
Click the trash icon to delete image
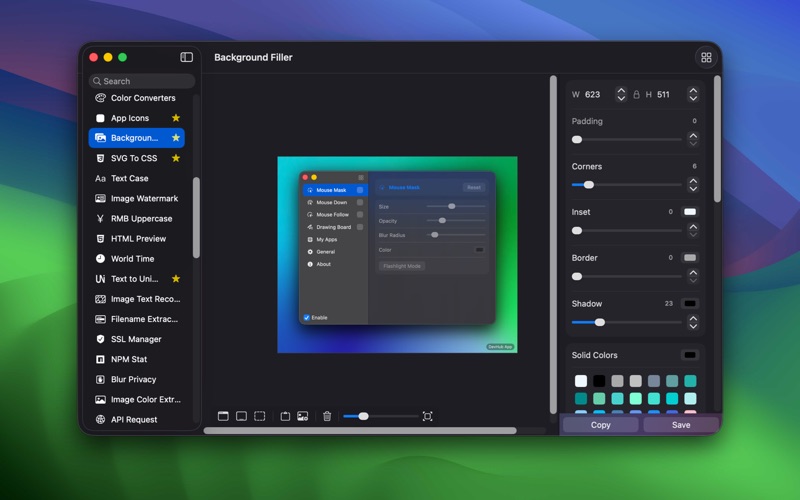coord(327,416)
